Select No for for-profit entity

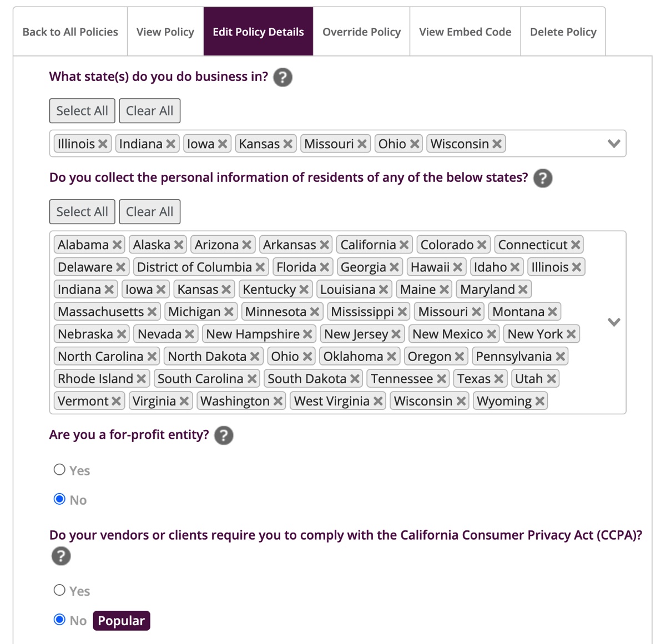pos(59,499)
